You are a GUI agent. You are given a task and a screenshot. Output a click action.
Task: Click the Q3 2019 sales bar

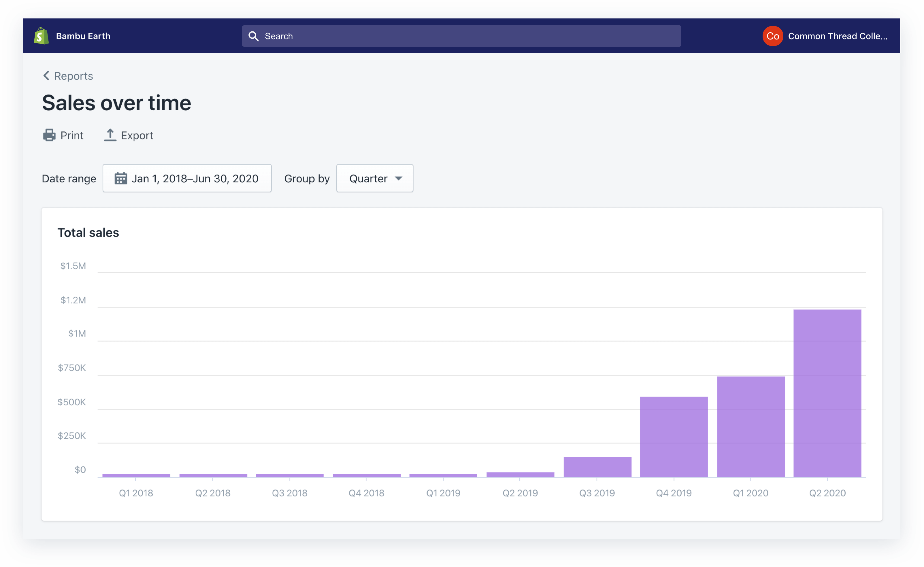click(x=597, y=466)
